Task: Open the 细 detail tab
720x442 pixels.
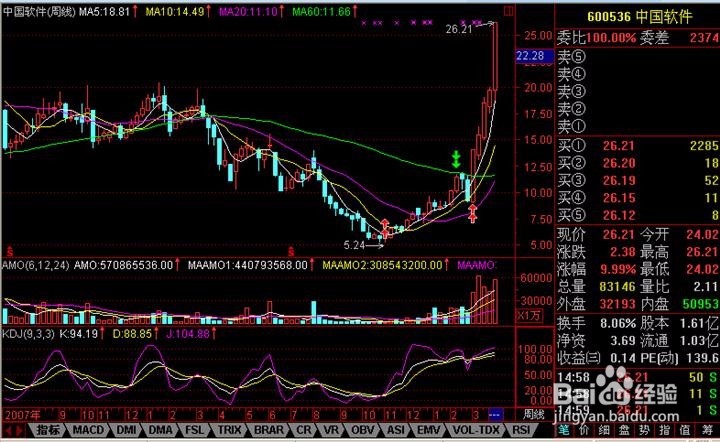Action: point(604,430)
